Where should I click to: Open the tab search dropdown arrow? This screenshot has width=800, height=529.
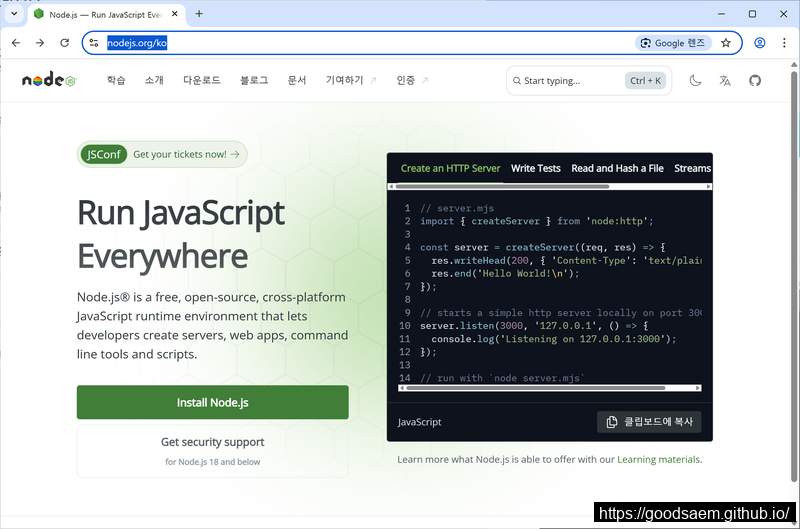(x=14, y=14)
